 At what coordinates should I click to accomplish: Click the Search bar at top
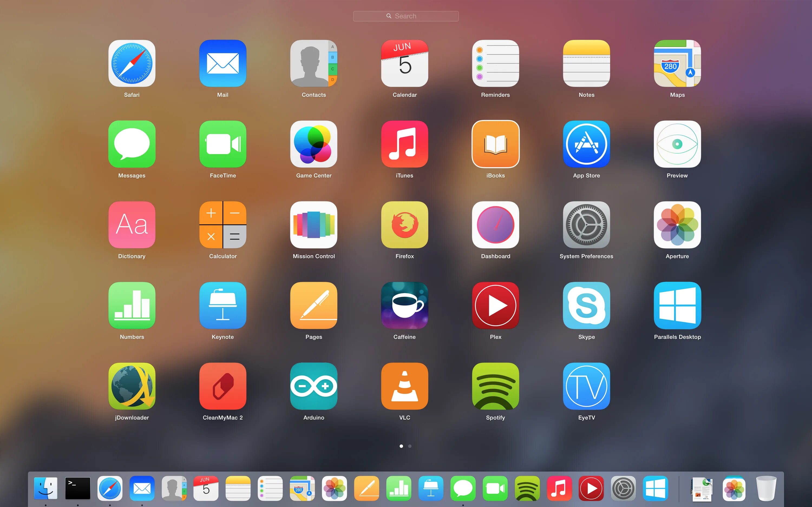pos(406,16)
